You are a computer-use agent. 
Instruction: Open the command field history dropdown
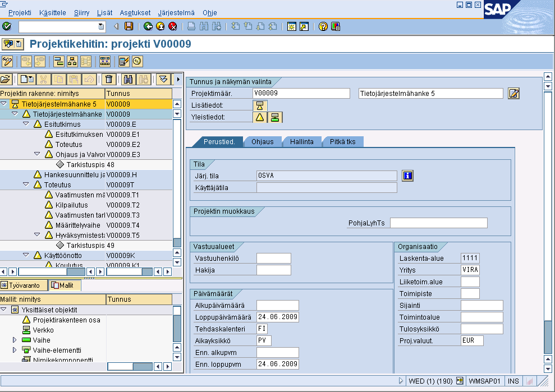[101, 26]
